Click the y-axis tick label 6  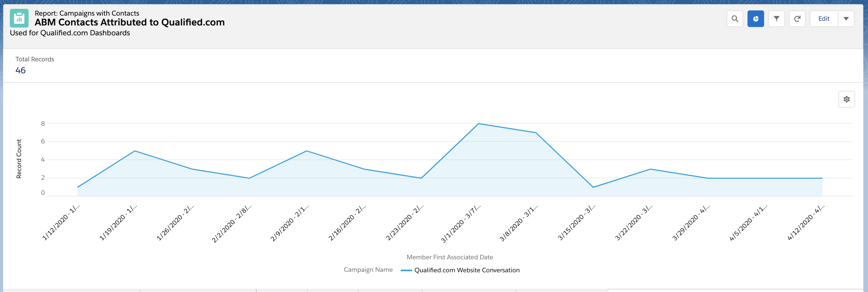(x=43, y=141)
